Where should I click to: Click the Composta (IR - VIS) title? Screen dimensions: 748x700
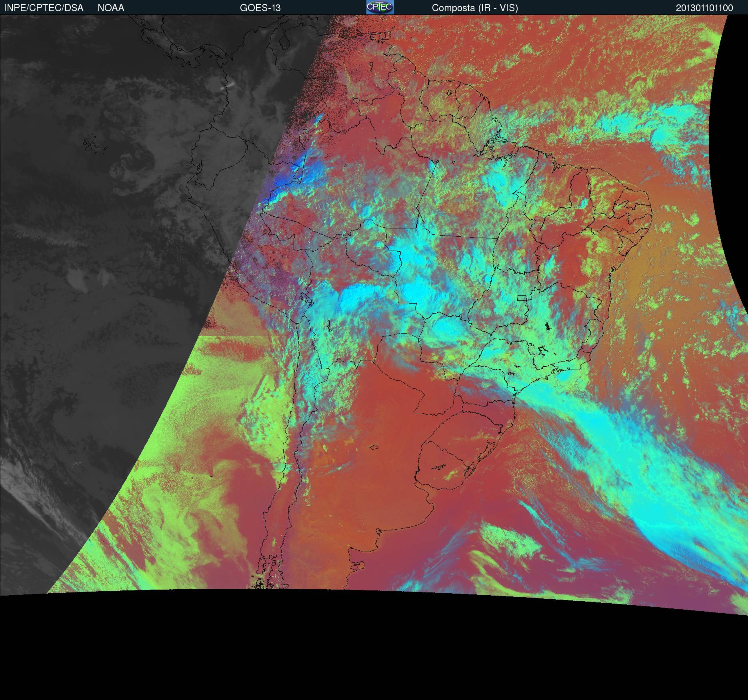point(475,8)
